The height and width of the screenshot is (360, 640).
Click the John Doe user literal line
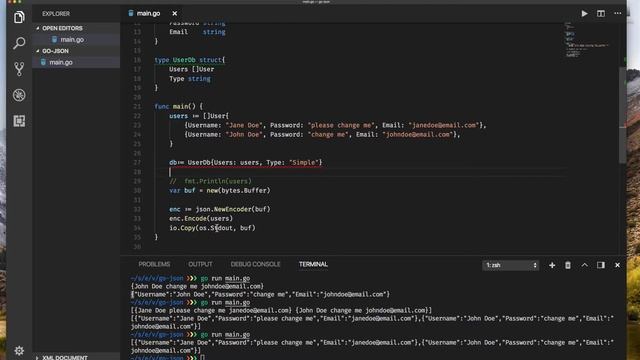322,135
